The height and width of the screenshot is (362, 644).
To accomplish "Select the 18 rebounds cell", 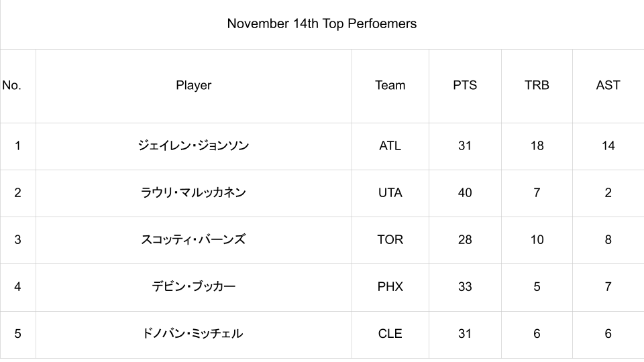I will [x=537, y=145].
